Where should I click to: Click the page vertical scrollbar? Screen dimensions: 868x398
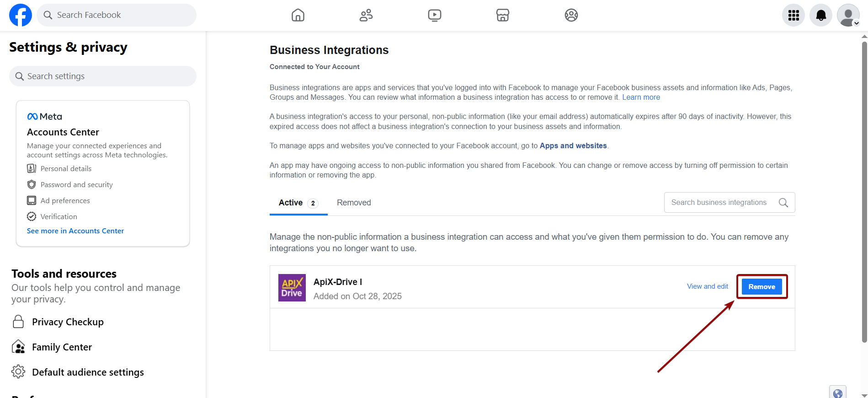(x=864, y=192)
